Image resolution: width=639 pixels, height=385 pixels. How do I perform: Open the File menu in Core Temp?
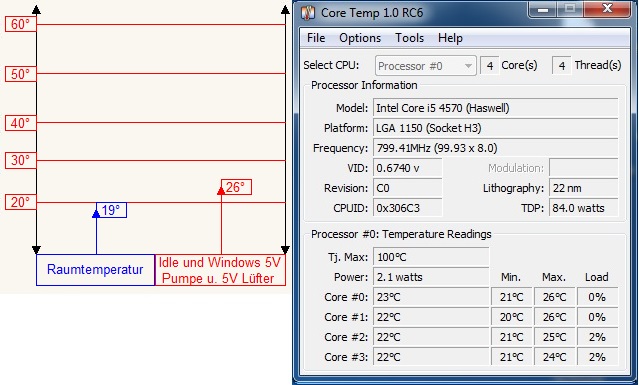pyautogui.click(x=316, y=38)
